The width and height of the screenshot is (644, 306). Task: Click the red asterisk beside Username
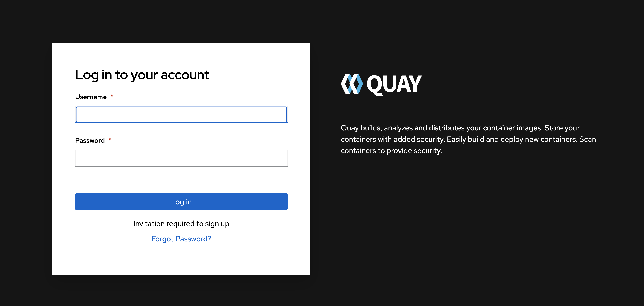tap(112, 96)
